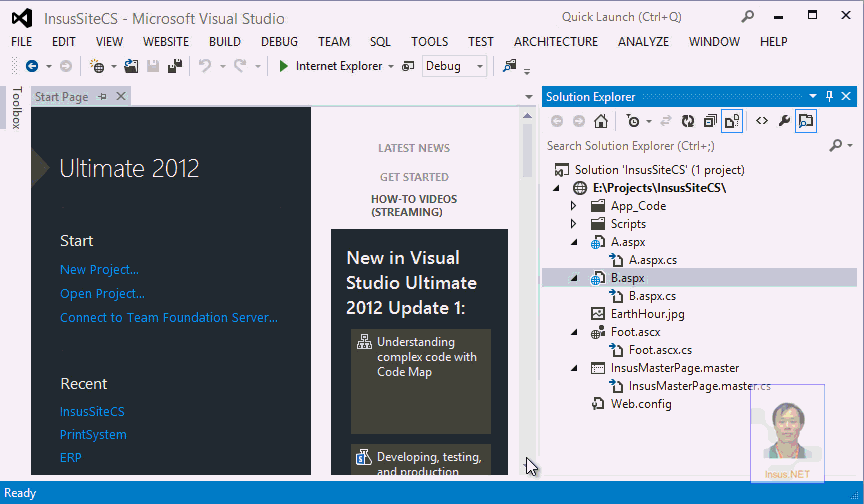This screenshot has height=504, width=864.
Task: Click the Pending Changes Filter clock icon
Action: (634, 121)
